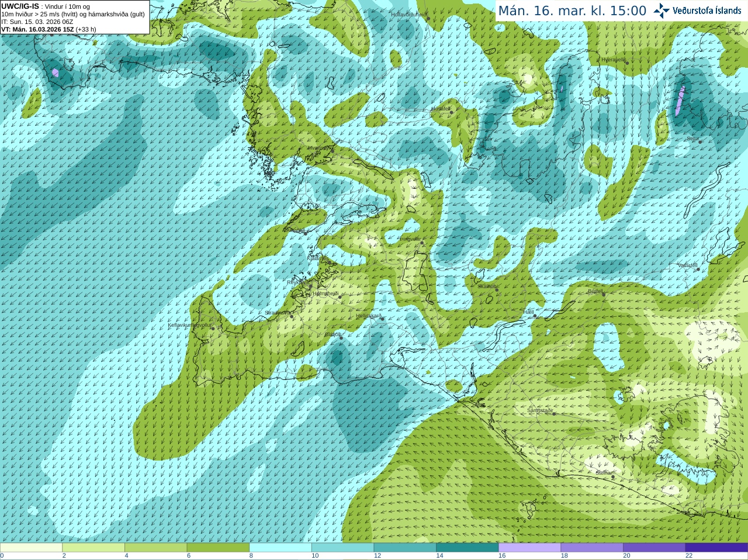Click the hámarkshviða (gult) description line
748x560 pixels.
pos(72,14)
